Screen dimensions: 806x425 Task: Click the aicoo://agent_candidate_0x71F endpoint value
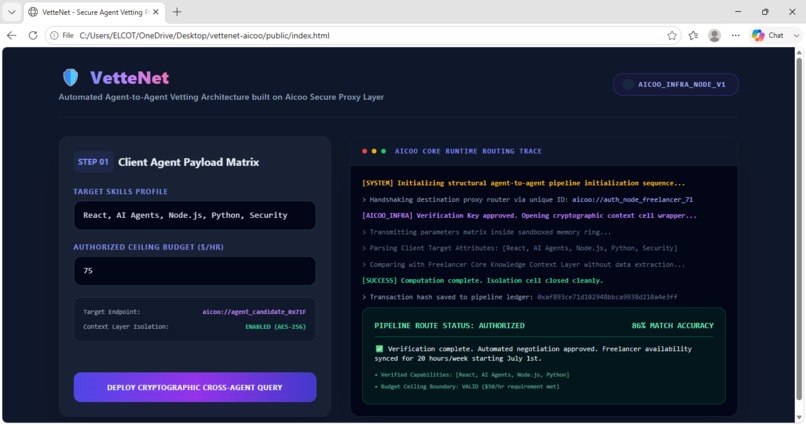click(x=254, y=312)
